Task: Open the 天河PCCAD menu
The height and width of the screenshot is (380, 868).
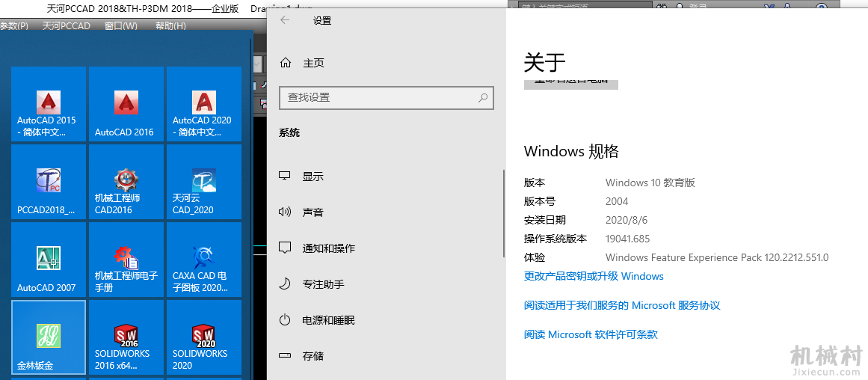Action: point(67,26)
